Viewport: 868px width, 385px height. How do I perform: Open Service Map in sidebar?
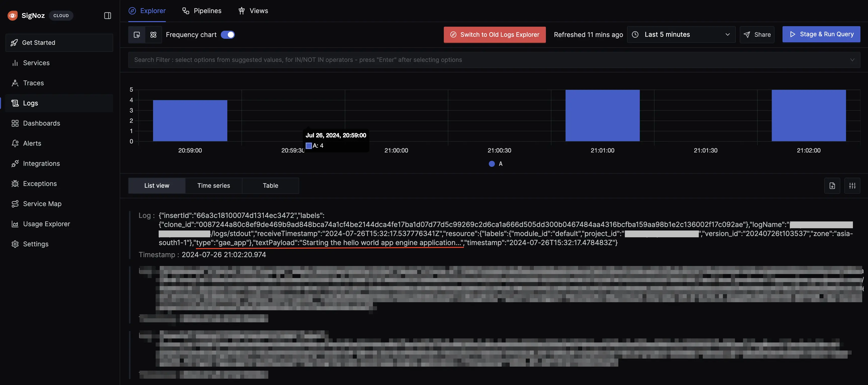pos(59,204)
